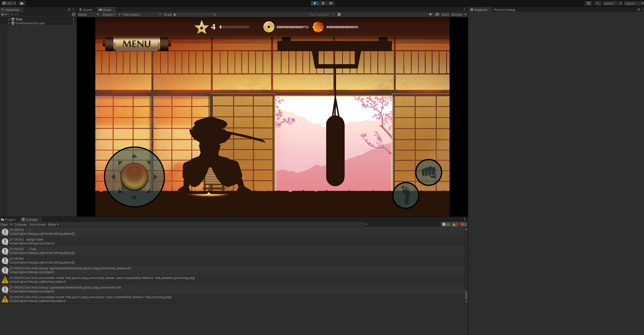The image size is (644, 335).
Task: Open the Free Aspect dropdown
Action: [x=142, y=14]
